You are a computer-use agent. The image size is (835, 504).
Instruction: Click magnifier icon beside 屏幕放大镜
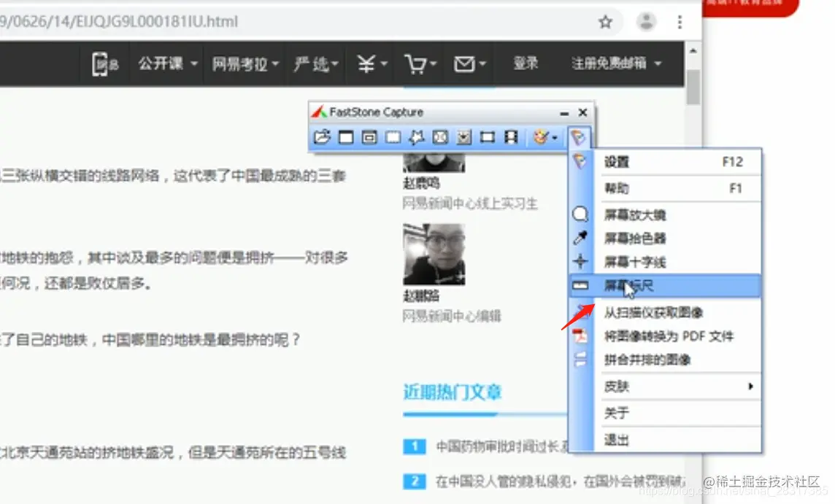coord(580,214)
